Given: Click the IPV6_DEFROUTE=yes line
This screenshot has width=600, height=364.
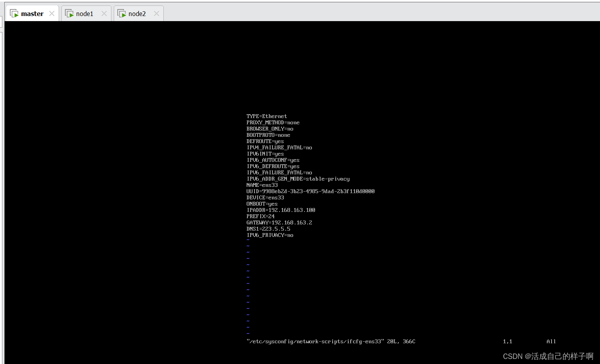Looking at the screenshot, I should pos(273,166).
